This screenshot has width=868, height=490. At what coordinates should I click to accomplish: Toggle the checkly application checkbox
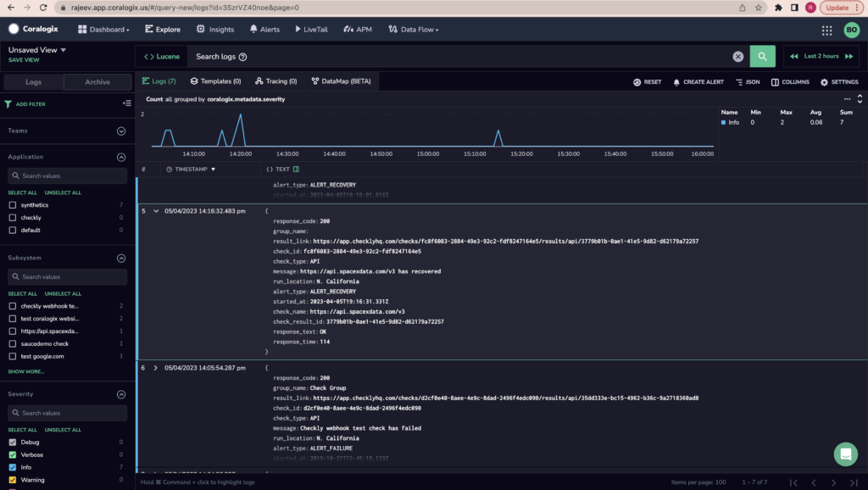(12, 218)
